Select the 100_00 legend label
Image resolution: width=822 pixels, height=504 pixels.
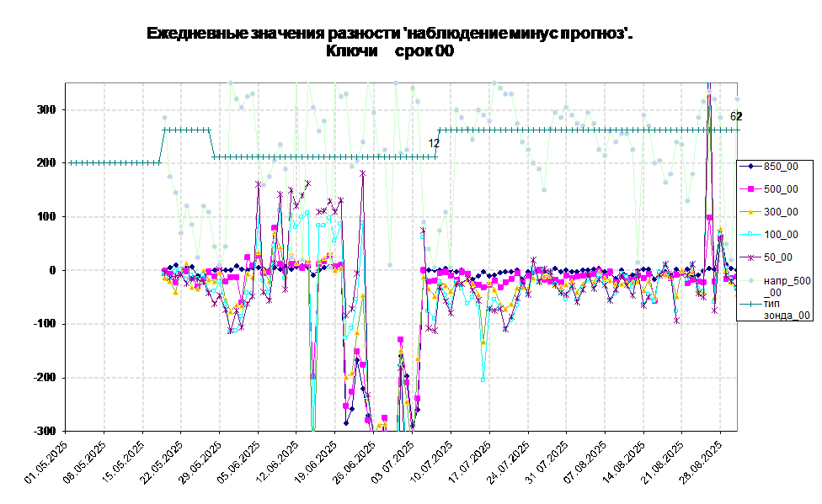coord(781,235)
